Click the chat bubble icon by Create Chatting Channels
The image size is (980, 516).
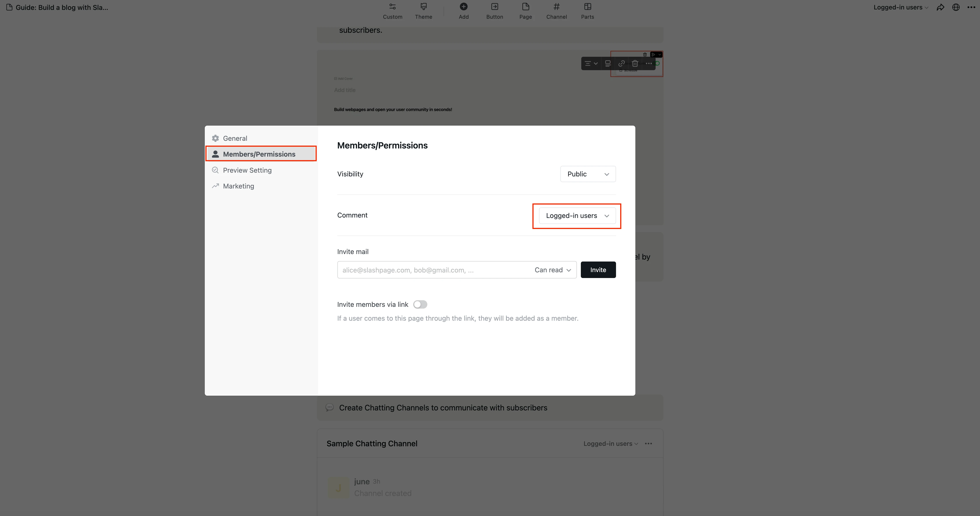pyautogui.click(x=329, y=408)
